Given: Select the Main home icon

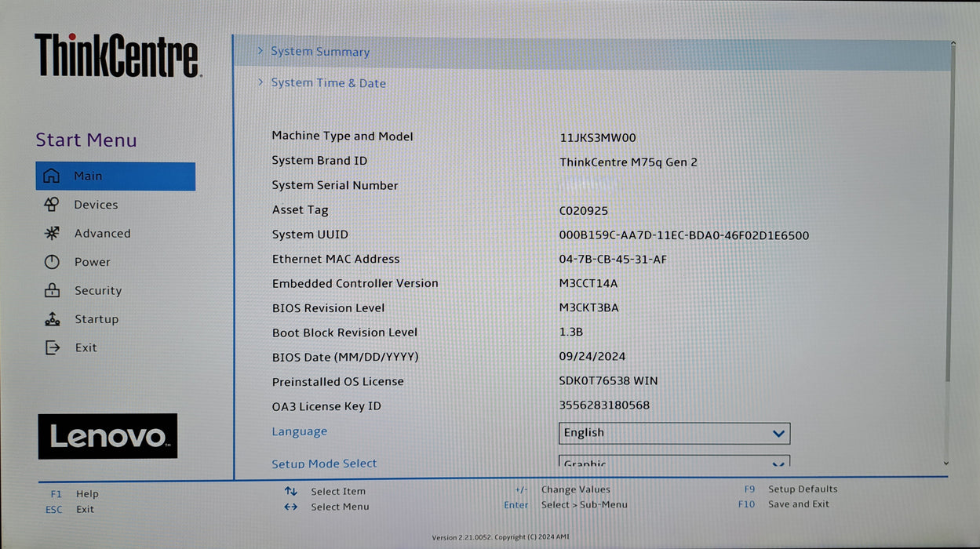Looking at the screenshot, I should pyautogui.click(x=51, y=176).
